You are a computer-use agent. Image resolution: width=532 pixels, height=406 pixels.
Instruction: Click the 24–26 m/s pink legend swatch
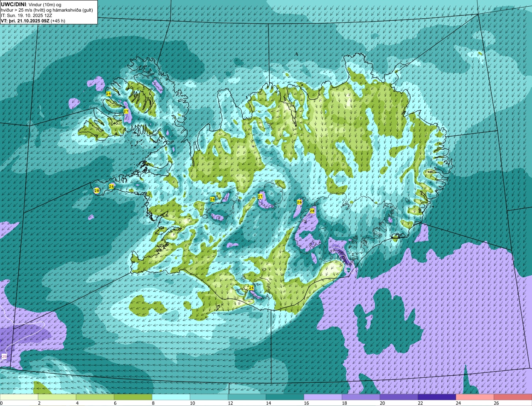[x=475, y=397]
